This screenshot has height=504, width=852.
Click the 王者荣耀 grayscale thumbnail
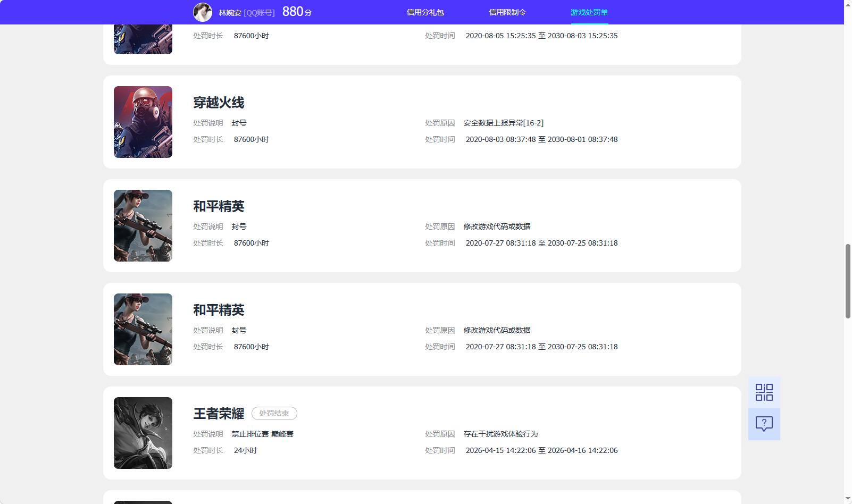(x=143, y=433)
